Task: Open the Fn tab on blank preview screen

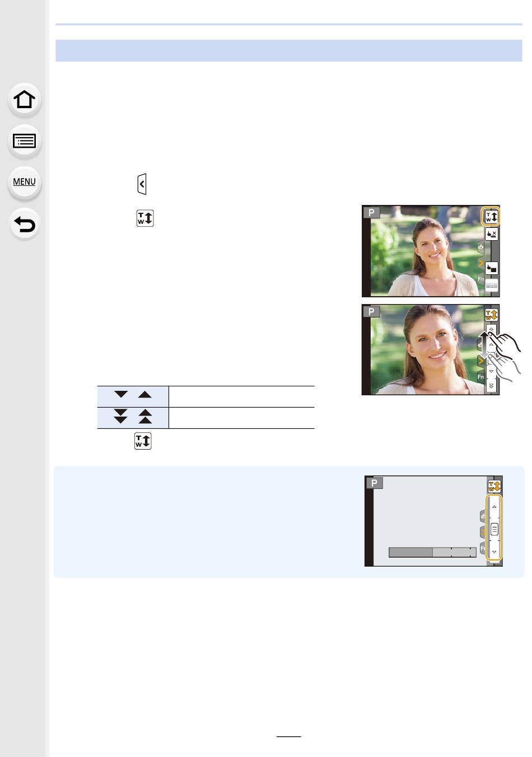Action: 483,548
